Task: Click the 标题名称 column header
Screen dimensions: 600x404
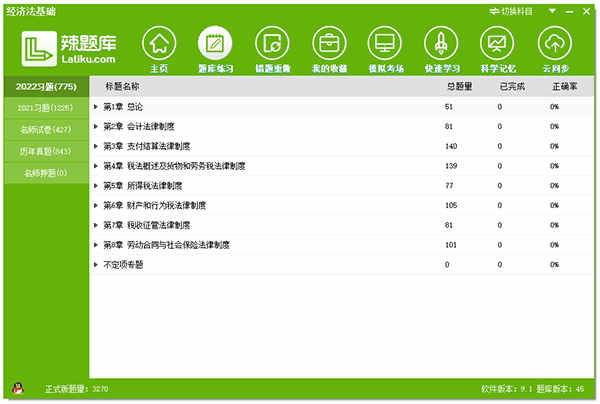Action: click(x=122, y=86)
